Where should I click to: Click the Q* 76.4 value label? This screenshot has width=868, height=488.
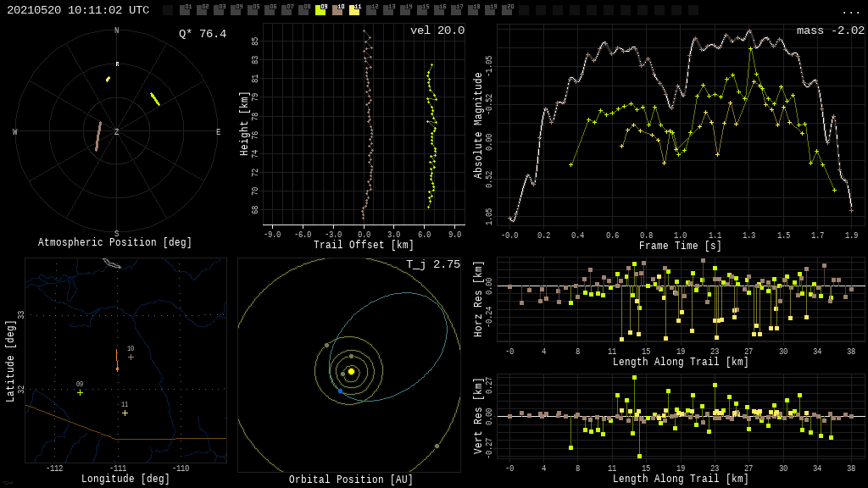(x=203, y=34)
